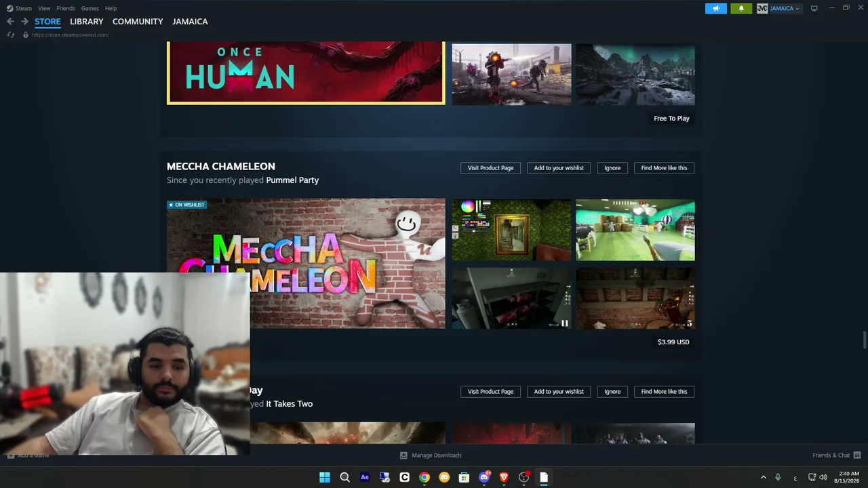The width and height of the screenshot is (868, 488).
Task: Open Brave browser from the taskbar
Action: (x=504, y=477)
